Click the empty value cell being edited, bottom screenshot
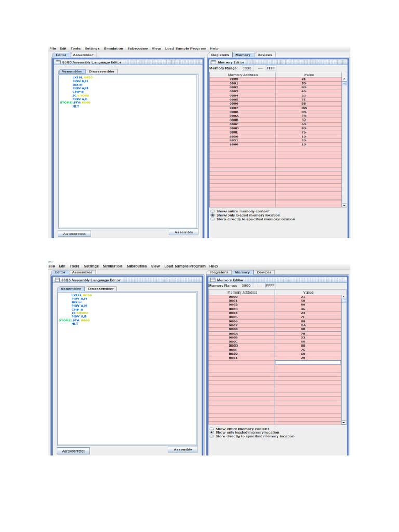Image resolution: width=399 pixels, height=532 pixels. point(308,362)
